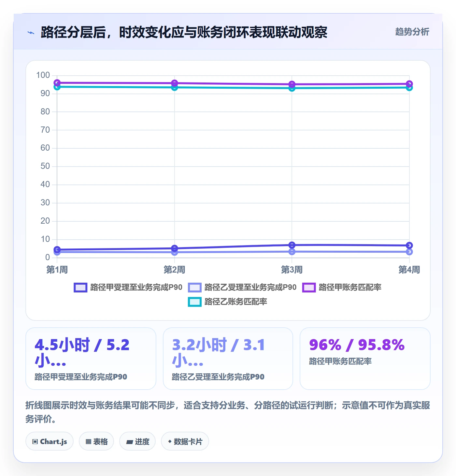Image resolution: width=456 pixels, height=476 pixels.
Task: Select the 表格 tag chip
Action: click(96, 441)
